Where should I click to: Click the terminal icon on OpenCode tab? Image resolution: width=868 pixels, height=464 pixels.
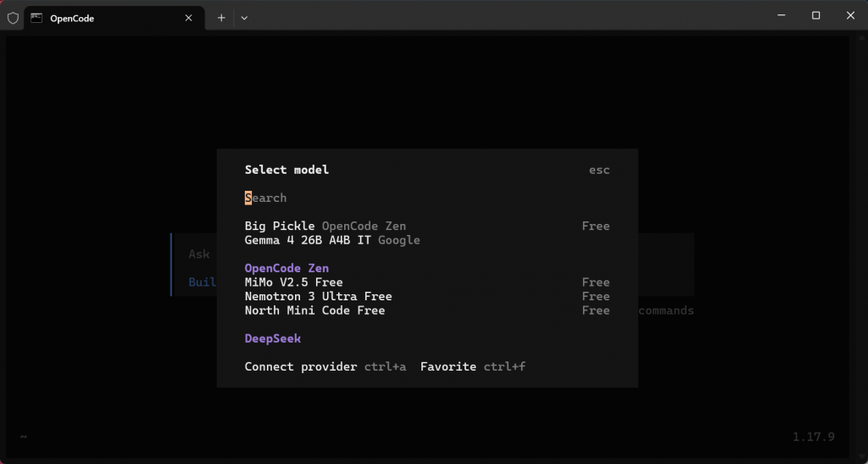[x=36, y=18]
